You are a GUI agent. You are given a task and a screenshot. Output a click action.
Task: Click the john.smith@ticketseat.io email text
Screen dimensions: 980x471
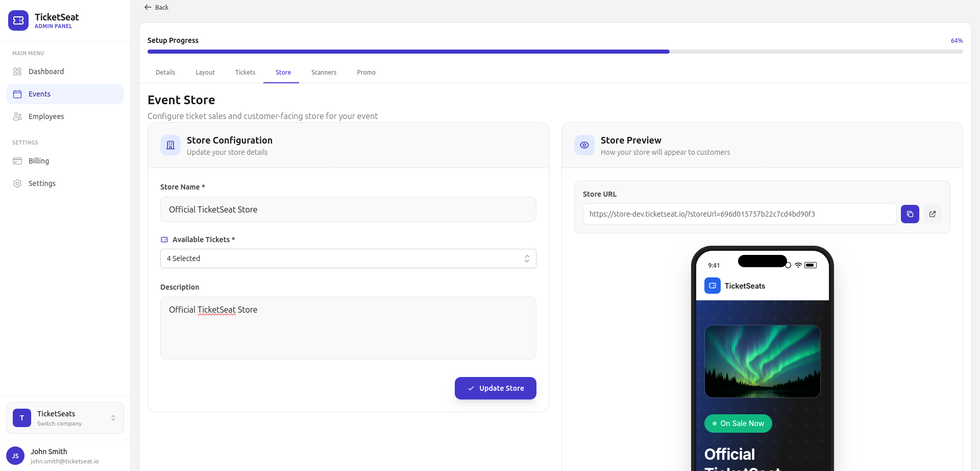point(65,461)
